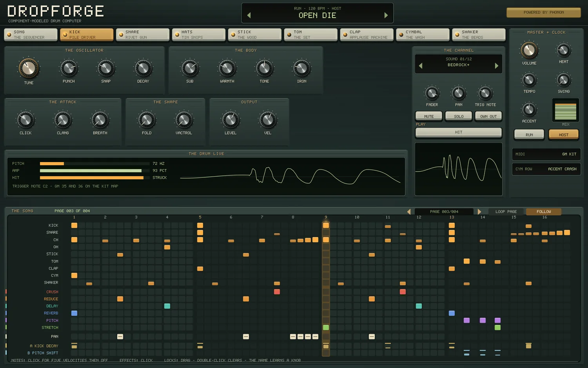Click the VACTROL knob
Viewport: 588px width, 368px height.
(x=184, y=120)
